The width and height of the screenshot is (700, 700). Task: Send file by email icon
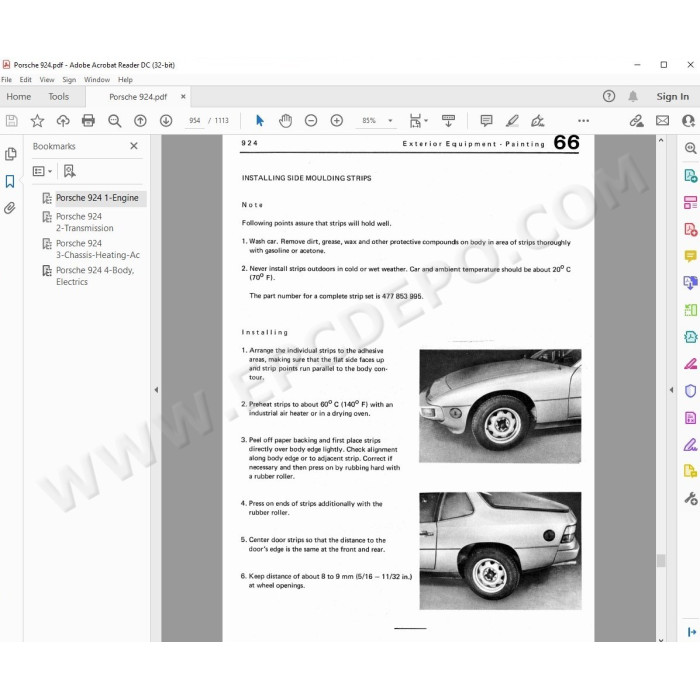(x=662, y=121)
